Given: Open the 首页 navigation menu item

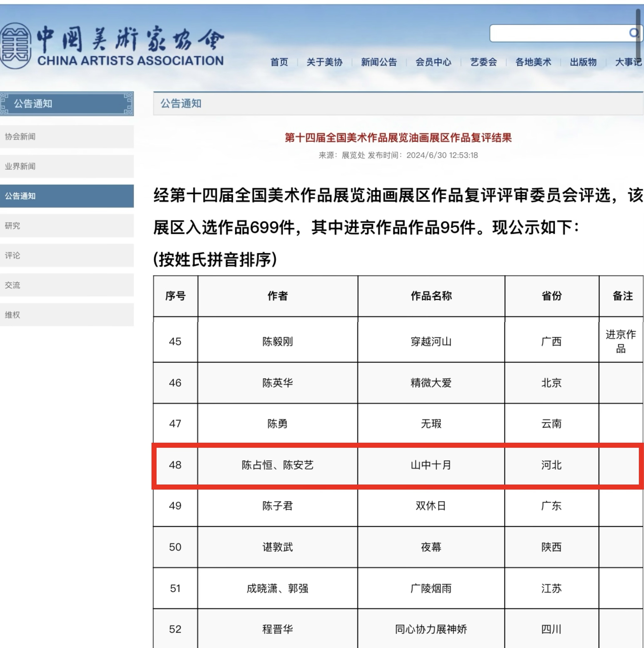Looking at the screenshot, I should [x=279, y=62].
